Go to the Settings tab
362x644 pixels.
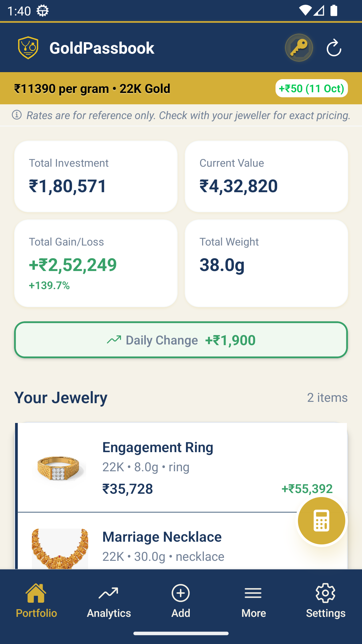[x=325, y=601]
